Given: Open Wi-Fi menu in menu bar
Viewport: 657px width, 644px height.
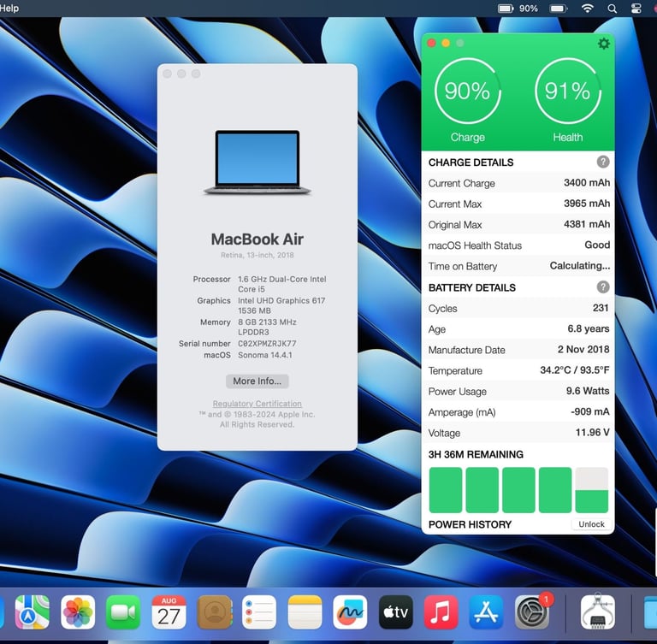Looking at the screenshot, I should click(588, 9).
